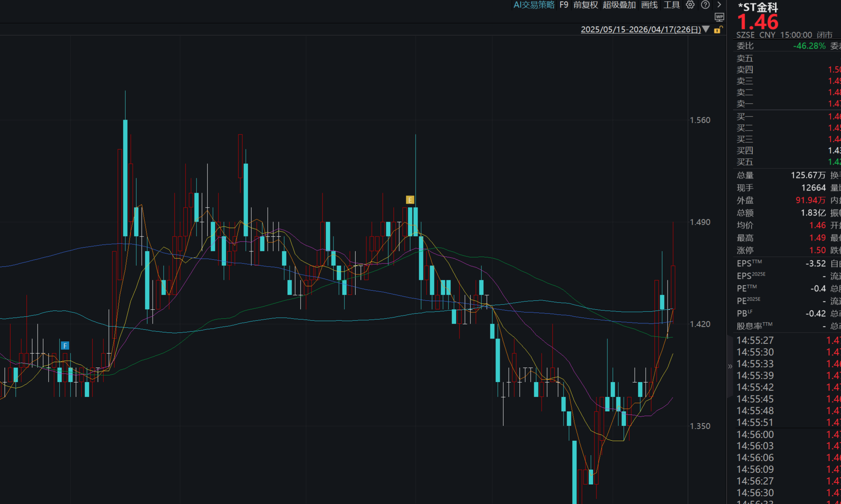Click the *ST金科 stock name
This screenshot has height=504, width=841.
[x=758, y=7]
